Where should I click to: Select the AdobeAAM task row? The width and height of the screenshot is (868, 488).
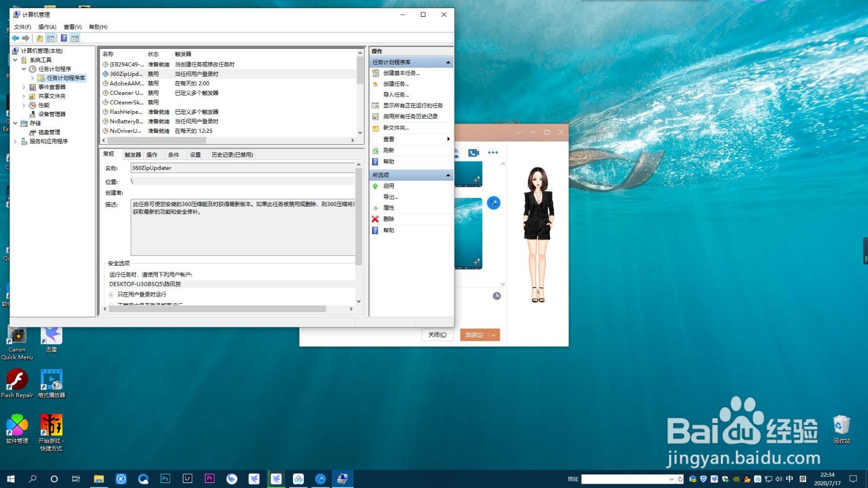point(229,84)
